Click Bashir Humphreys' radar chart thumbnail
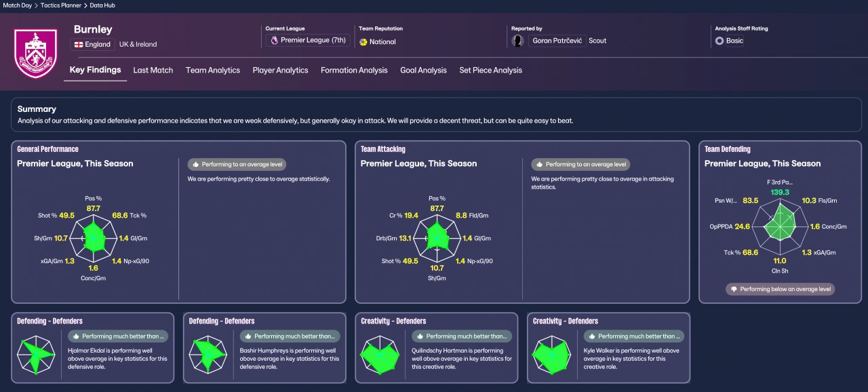This screenshot has height=392, width=868. pos(209,355)
